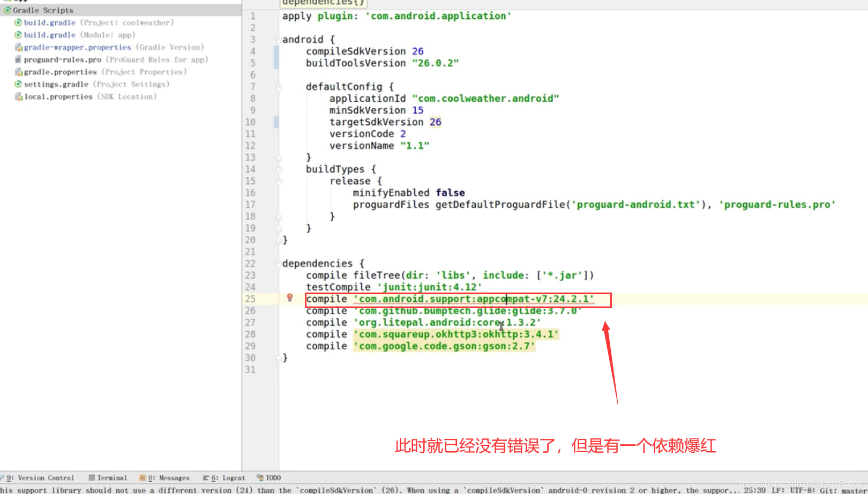
Task: Place cursor on appcompat-v7:24.2.1 dependency
Action: click(x=474, y=299)
